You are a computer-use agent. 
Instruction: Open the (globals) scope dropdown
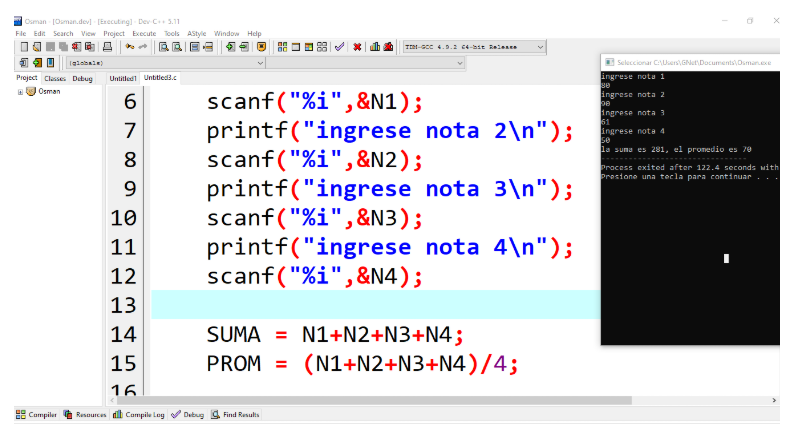(261, 63)
